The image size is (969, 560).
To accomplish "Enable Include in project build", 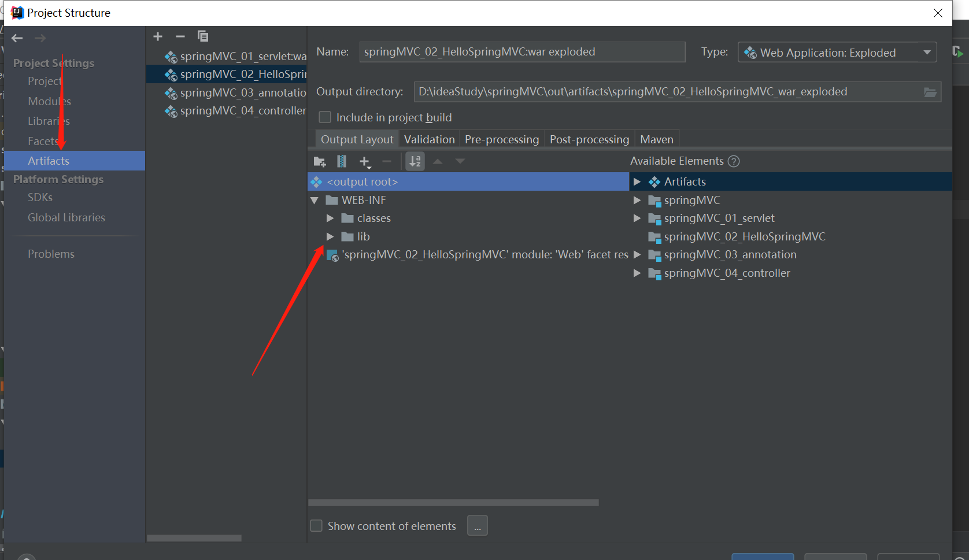I will (325, 117).
